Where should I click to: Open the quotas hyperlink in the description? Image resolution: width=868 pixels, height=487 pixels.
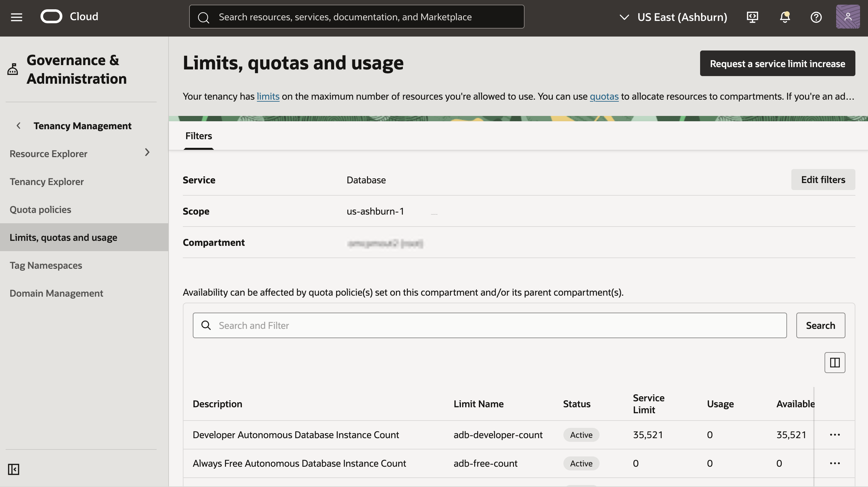click(604, 96)
